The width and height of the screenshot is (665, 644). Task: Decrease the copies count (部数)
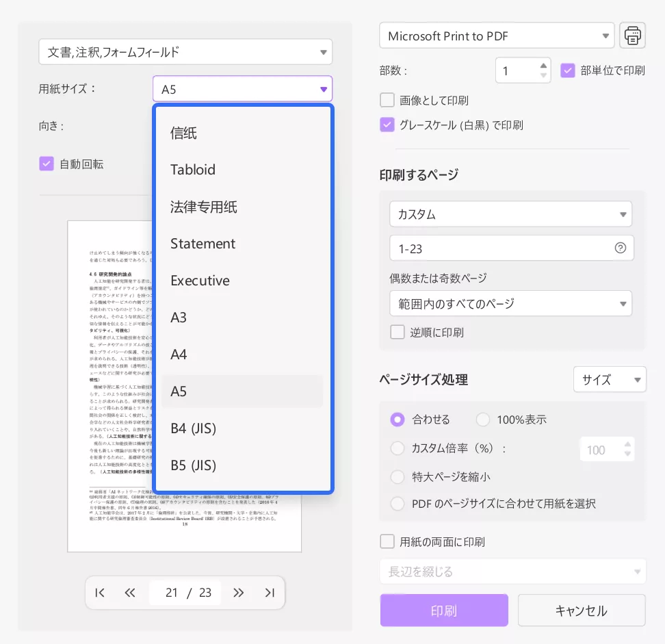[x=543, y=75]
